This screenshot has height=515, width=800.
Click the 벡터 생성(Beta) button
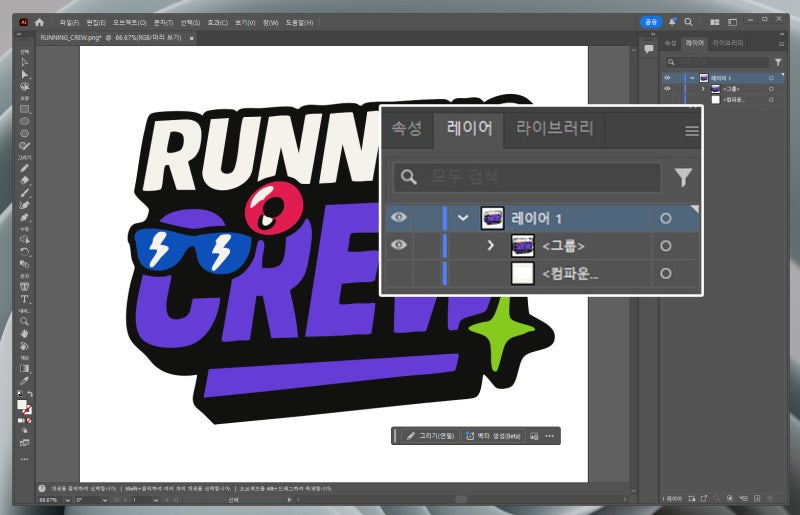(x=492, y=436)
